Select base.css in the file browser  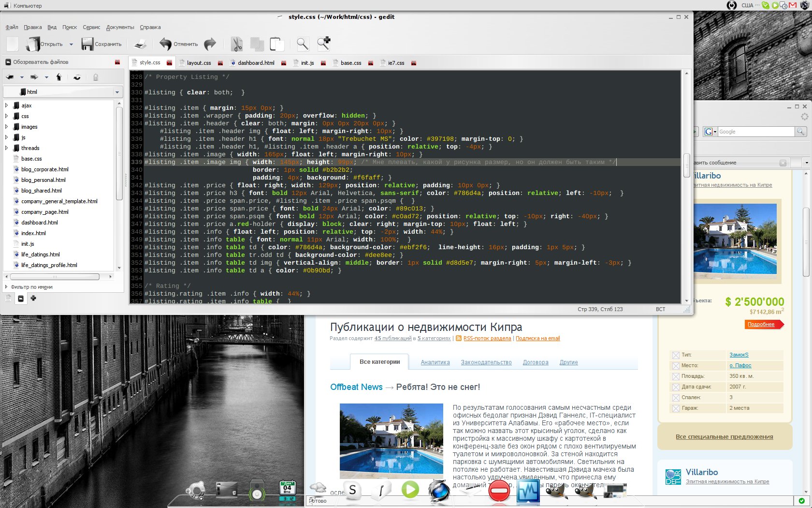(x=31, y=159)
